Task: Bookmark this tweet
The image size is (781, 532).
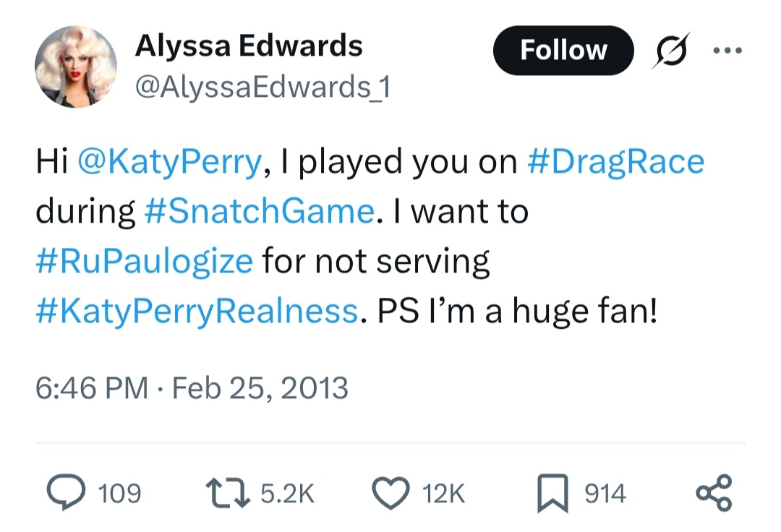Action: click(552, 493)
